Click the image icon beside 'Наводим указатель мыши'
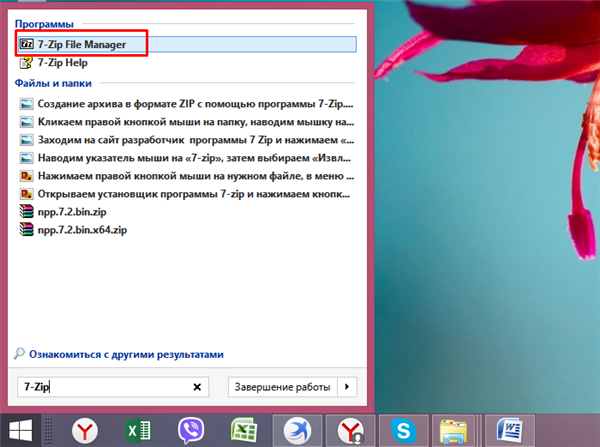This screenshot has height=447, width=600. (26, 158)
